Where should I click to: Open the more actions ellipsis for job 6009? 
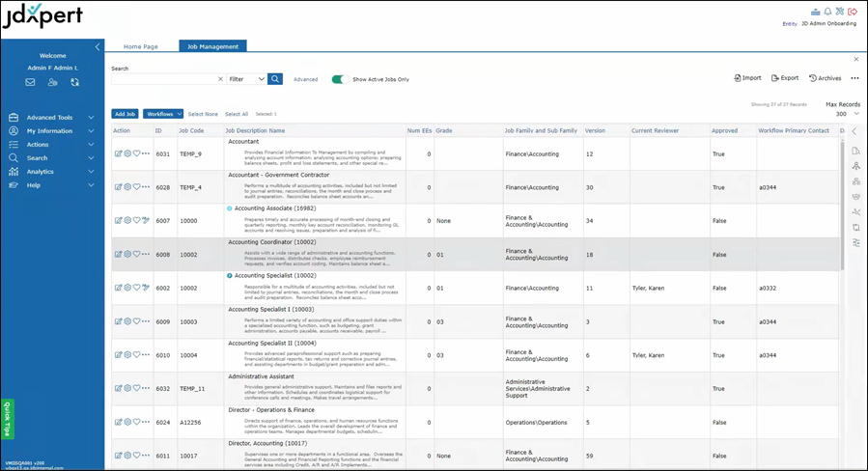click(146, 321)
